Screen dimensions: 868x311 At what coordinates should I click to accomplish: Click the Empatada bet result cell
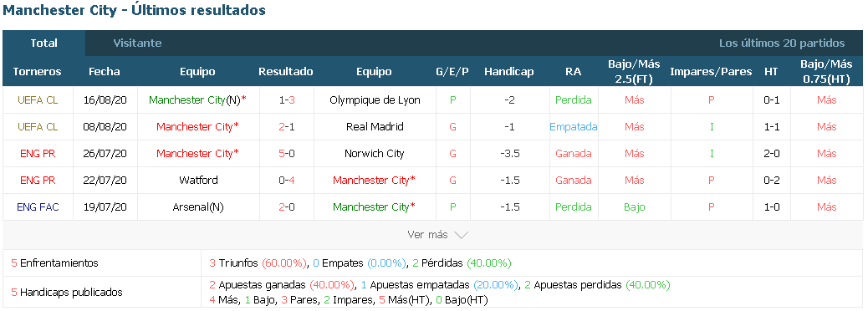point(574,127)
